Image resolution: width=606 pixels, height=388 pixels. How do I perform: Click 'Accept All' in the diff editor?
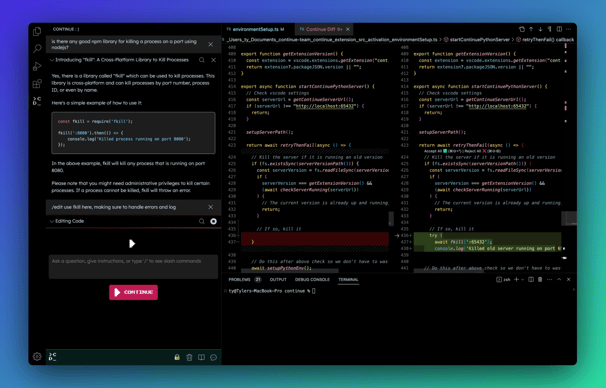coord(433,151)
